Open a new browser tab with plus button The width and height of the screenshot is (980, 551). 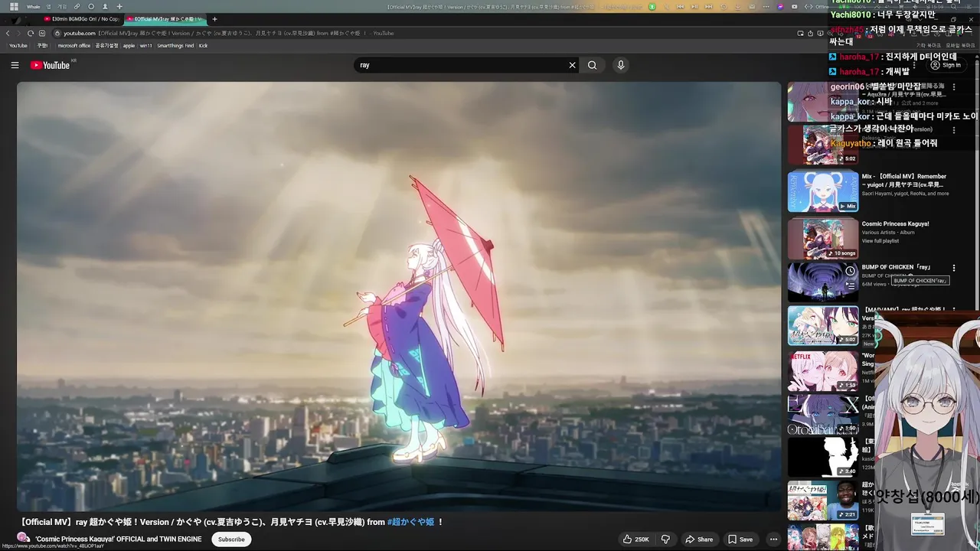[x=214, y=18]
